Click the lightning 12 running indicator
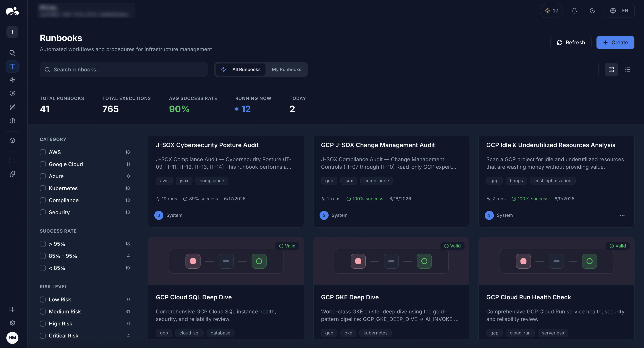This screenshot has width=644, height=348. click(551, 11)
